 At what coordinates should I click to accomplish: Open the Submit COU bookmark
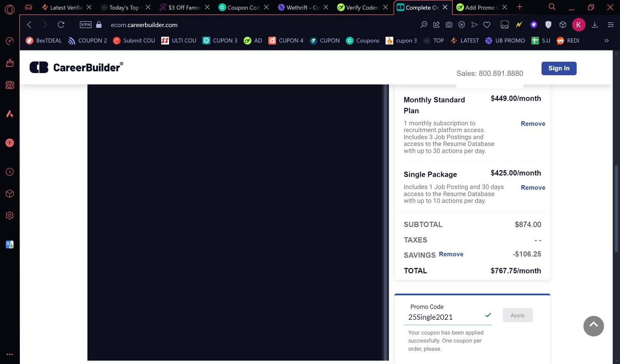point(134,40)
